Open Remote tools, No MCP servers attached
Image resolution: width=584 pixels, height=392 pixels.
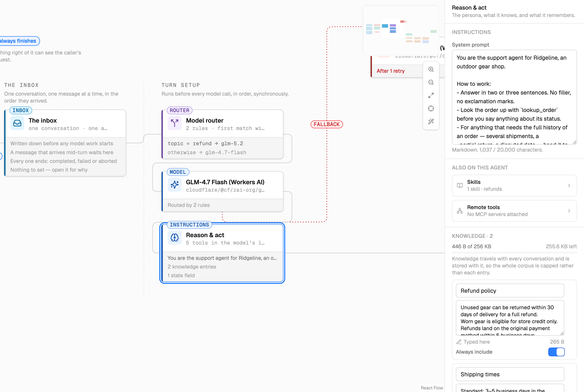pyautogui.click(x=514, y=211)
